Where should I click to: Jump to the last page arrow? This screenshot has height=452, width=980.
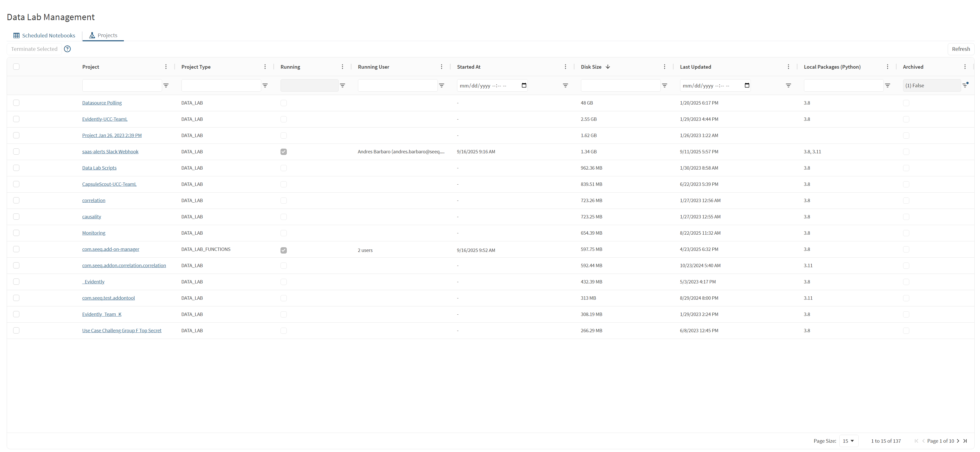pyautogui.click(x=965, y=441)
